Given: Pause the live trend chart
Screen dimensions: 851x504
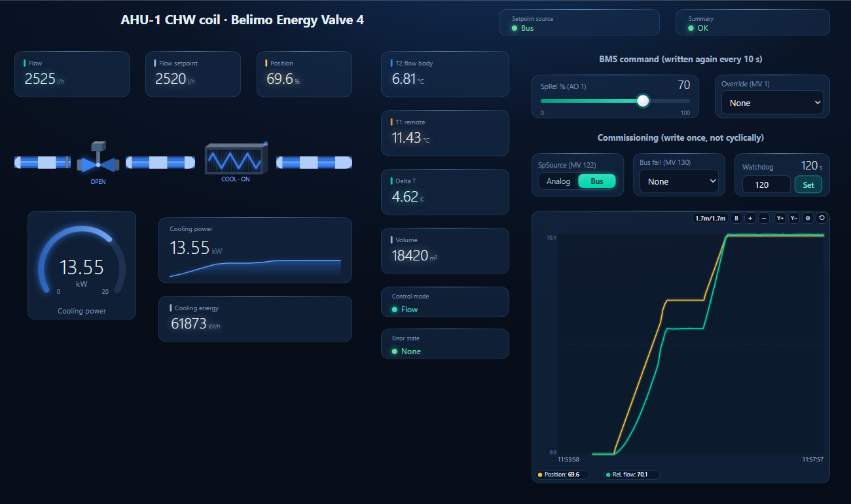Looking at the screenshot, I should tap(736, 218).
